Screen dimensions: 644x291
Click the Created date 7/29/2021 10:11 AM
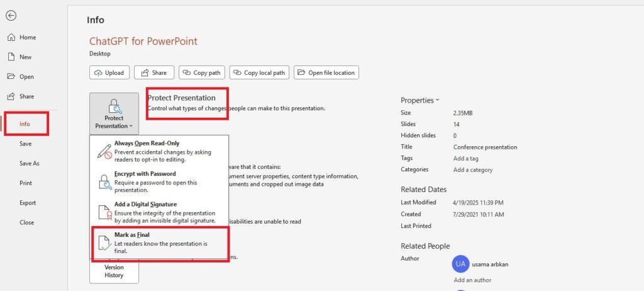[479, 214]
